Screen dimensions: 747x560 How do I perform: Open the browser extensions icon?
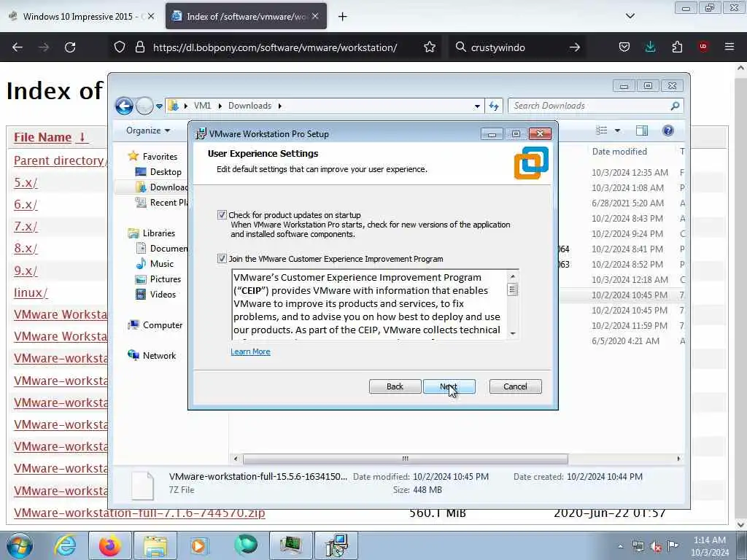pyautogui.click(x=677, y=47)
